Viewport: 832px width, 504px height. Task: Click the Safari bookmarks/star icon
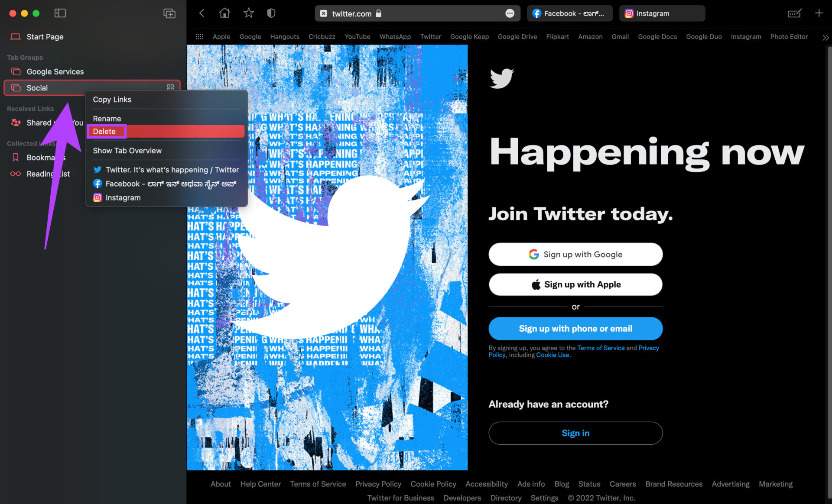(248, 13)
